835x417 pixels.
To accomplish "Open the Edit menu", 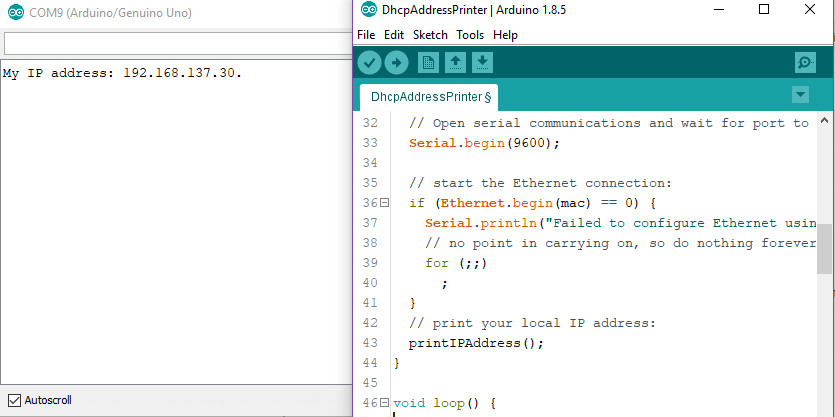I will (x=394, y=35).
